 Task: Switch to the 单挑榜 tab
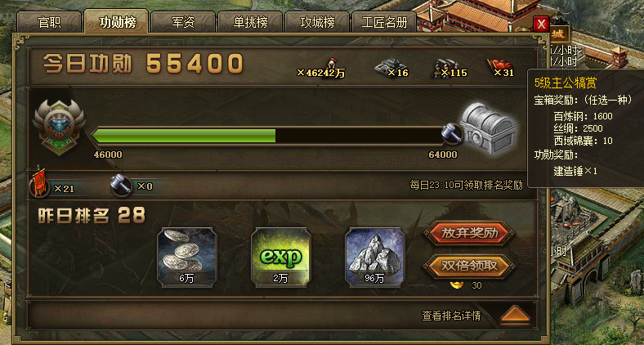(250, 22)
